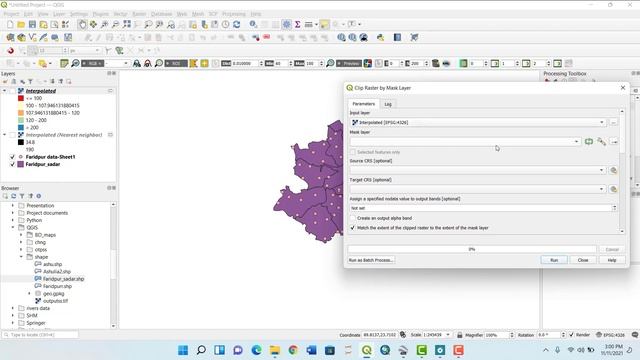
Task: Enable Create an output alpha band
Action: coord(353,218)
